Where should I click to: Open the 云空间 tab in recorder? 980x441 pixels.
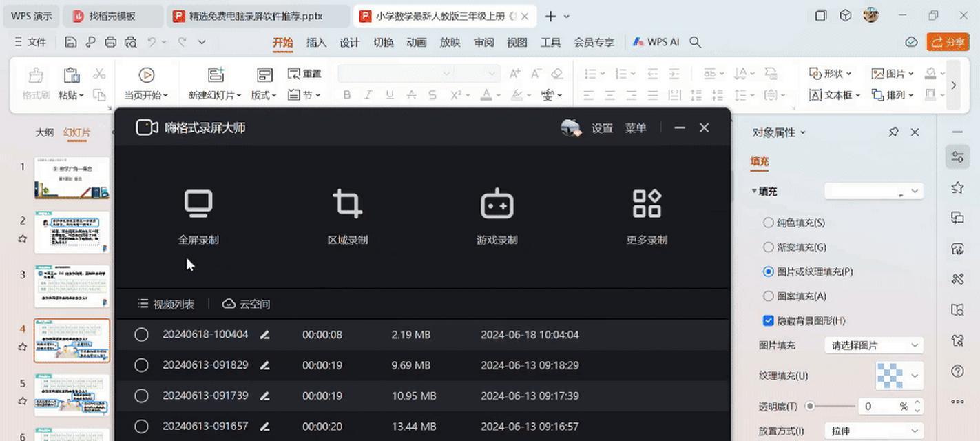pos(247,304)
